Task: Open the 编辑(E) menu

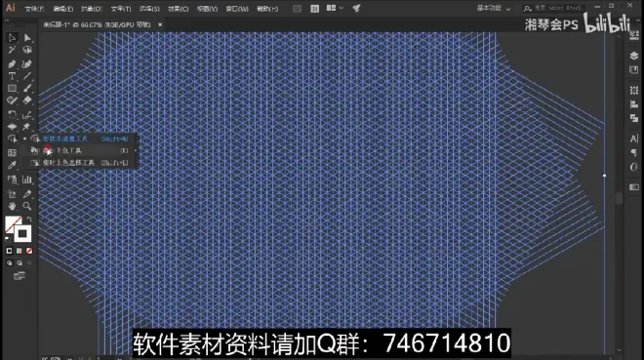Action: pyautogui.click(x=62, y=9)
